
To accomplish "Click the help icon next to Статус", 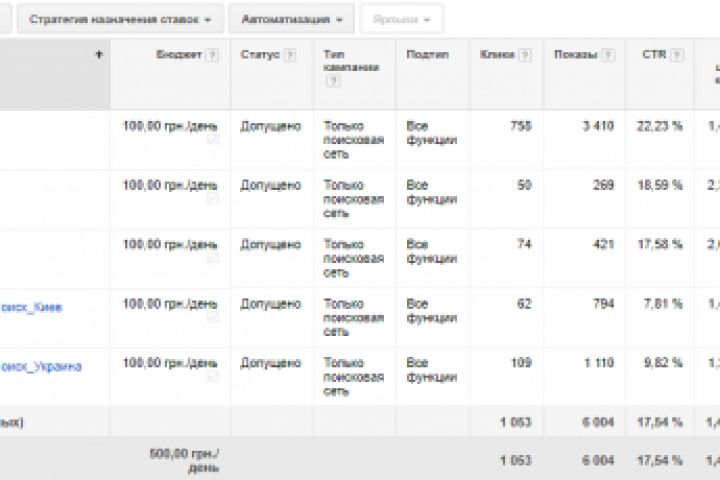I will click(x=289, y=55).
